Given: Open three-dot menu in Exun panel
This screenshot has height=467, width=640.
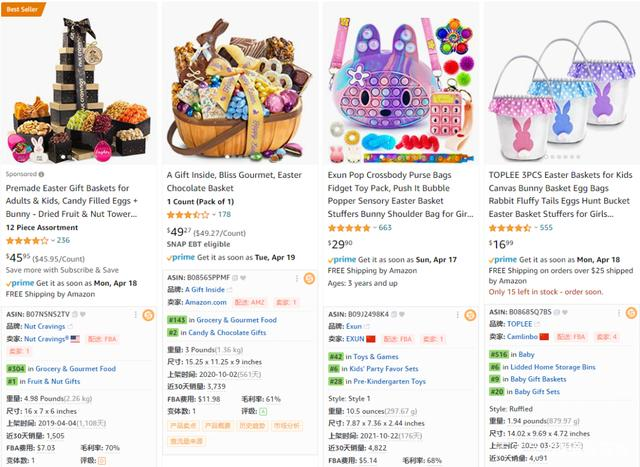Looking at the screenshot, I should (458, 315).
